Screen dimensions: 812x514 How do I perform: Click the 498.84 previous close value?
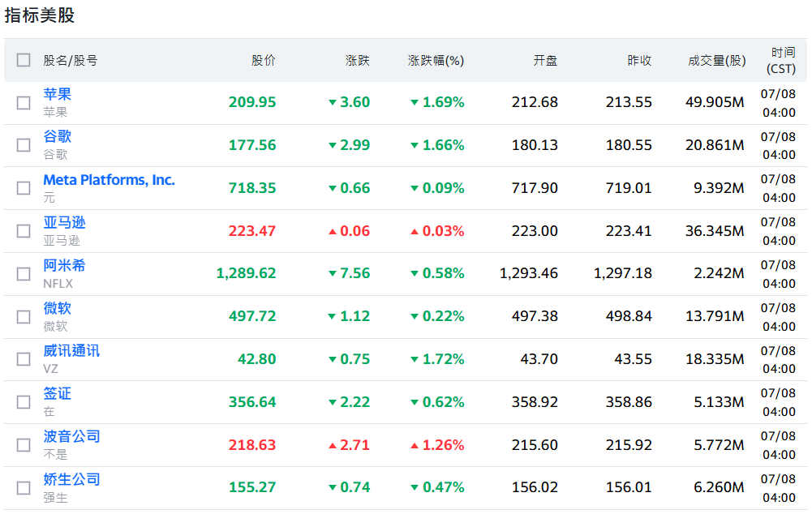click(x=629, y=316)
